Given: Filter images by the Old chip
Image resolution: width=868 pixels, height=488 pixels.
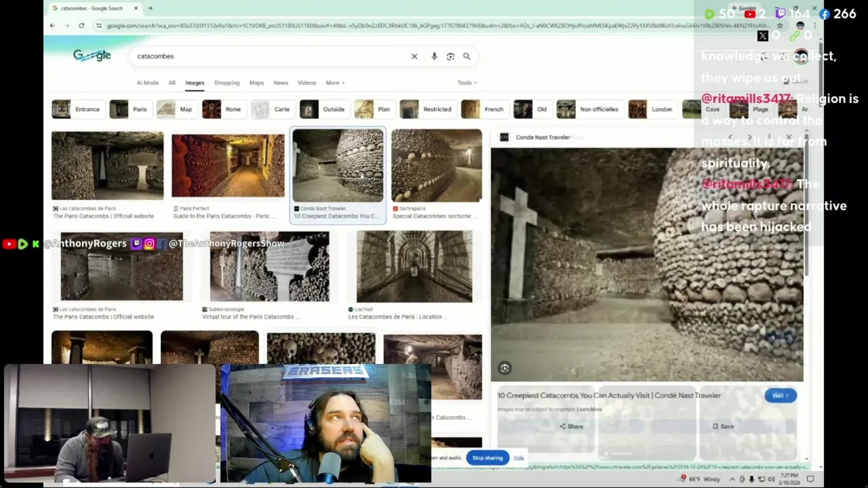Looking at the screenshot, I should (x=532, y=109).
